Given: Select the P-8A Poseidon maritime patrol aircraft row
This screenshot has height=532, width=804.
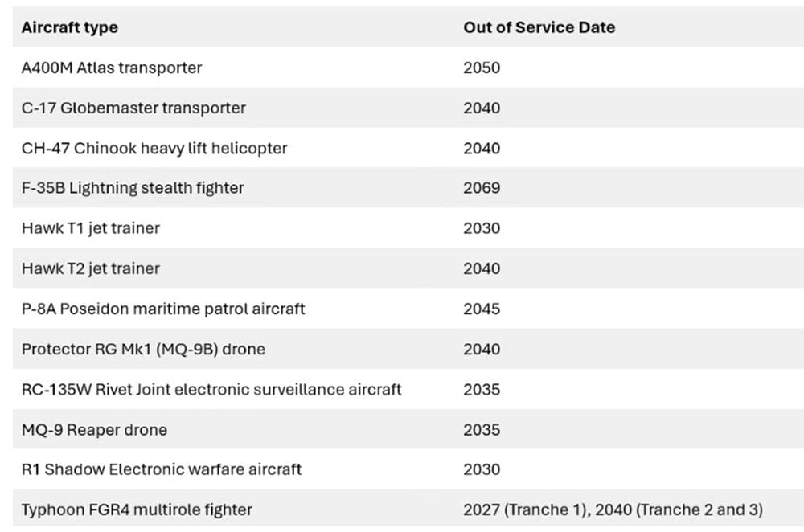Looking at the screenshot, I should [x=163, y=309].
